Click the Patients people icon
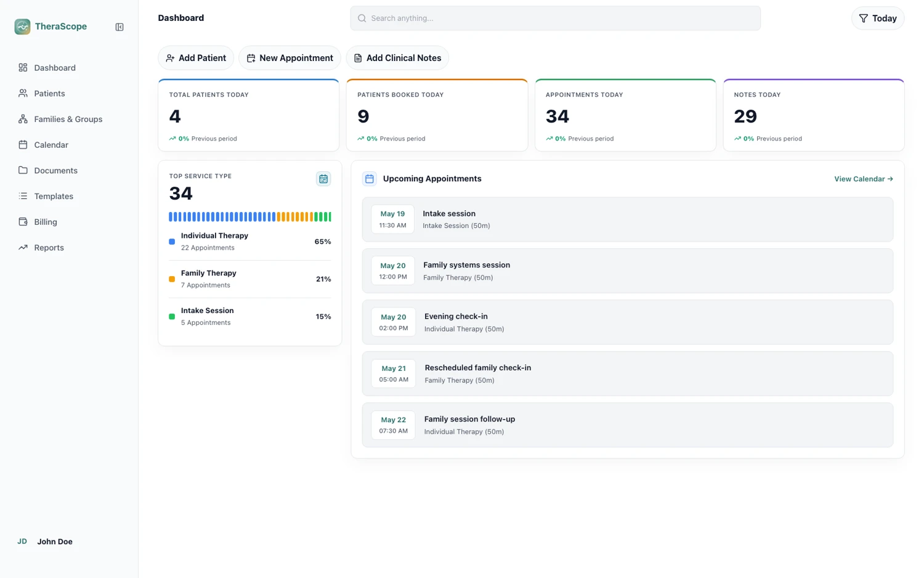 click(x=23, y=93)
